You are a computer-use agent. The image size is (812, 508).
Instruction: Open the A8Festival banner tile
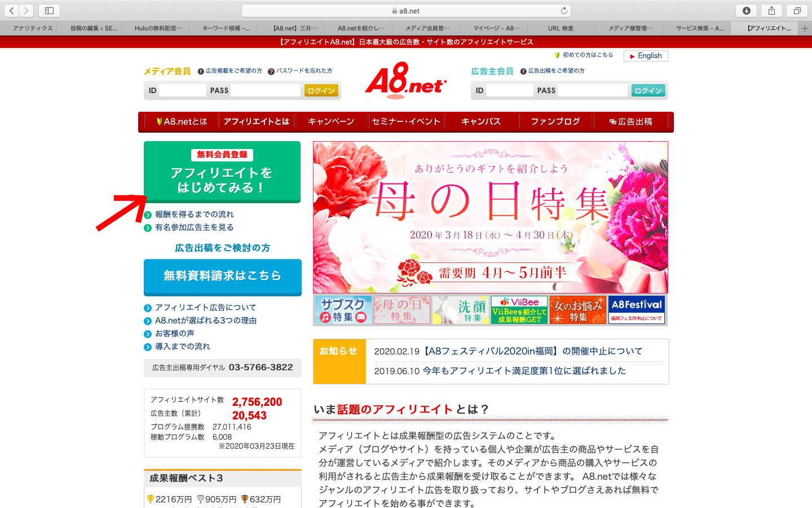[x=637, y=310]
